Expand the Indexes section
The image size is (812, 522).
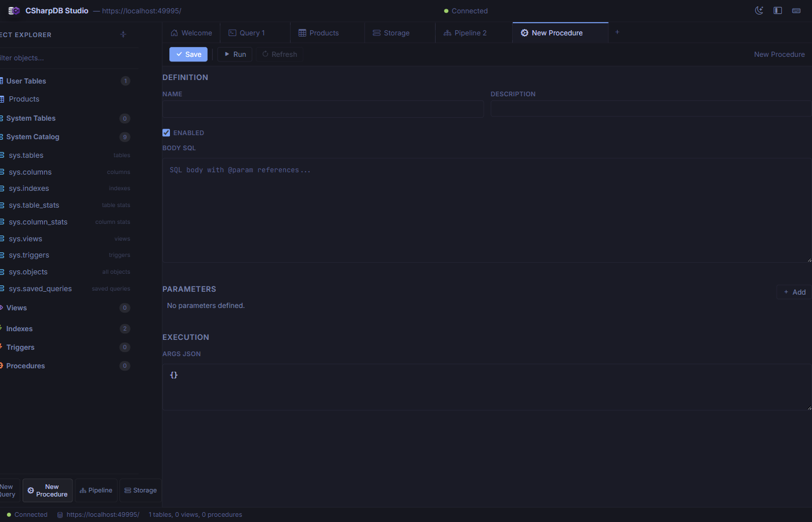pos(19,328)
